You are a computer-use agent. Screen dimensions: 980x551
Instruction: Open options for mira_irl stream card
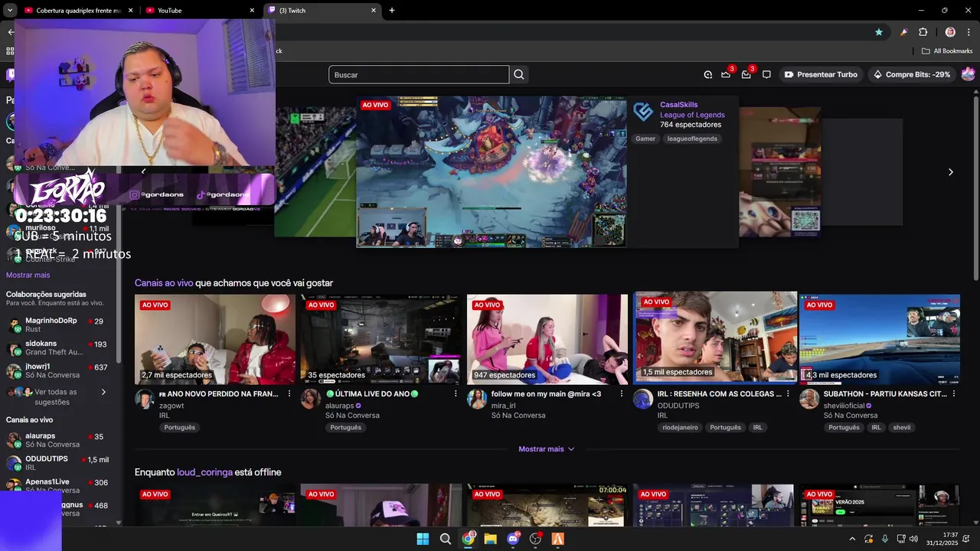(x=622, y=393)
